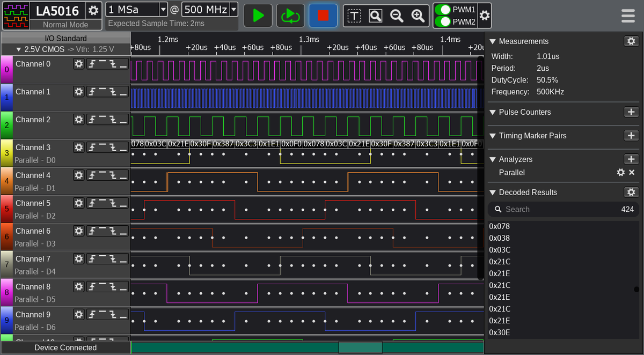The width and height of the screenshot is (644, 355).
Task: Click the Normal Mode label
Action: click(x=65, y=25)
